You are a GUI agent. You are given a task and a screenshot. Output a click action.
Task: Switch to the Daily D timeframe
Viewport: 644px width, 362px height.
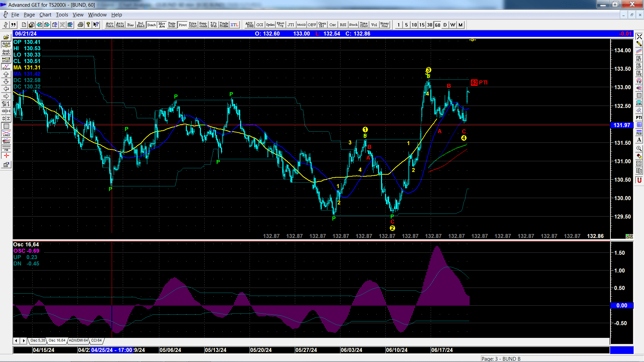[445, 25]
